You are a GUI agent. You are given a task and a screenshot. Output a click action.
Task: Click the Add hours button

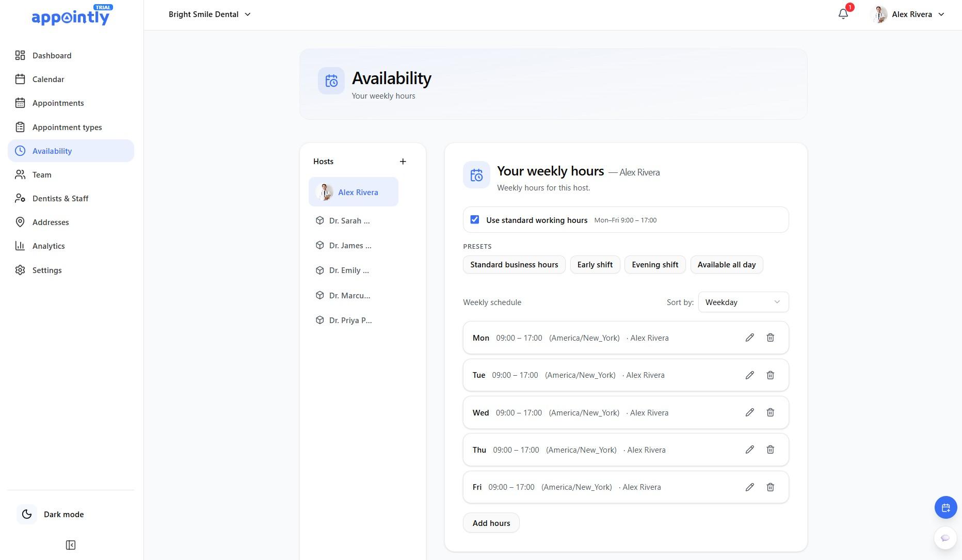coord(491,523)
